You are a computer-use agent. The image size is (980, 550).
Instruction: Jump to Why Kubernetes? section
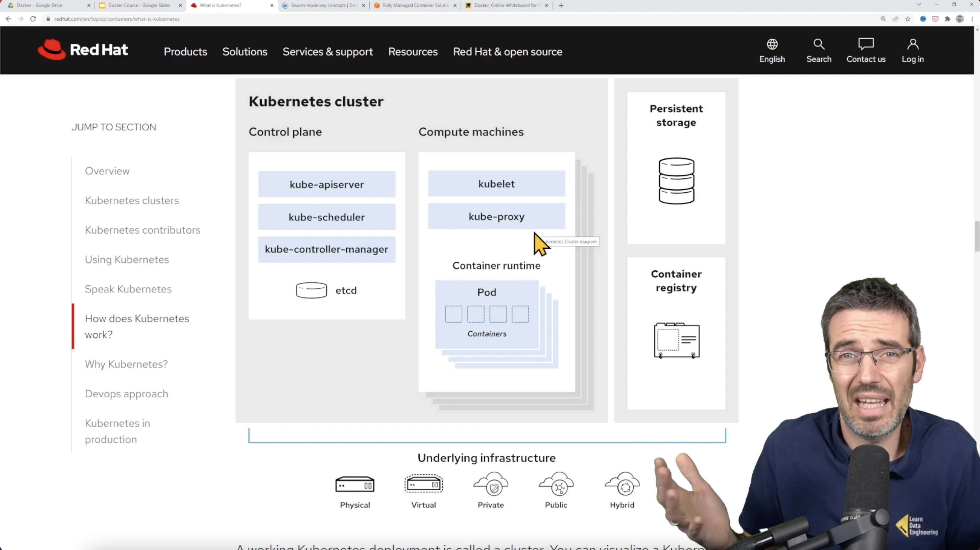pos(126,364)
